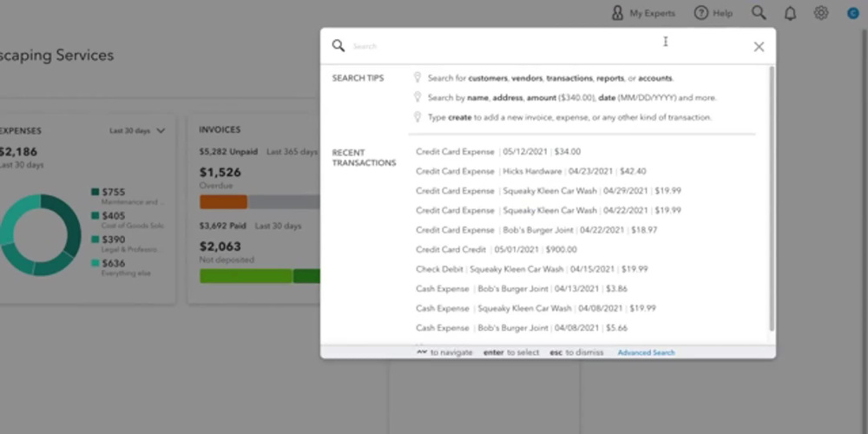Open the My Experts icon
The width and height of the screenshot is (868, 434).
click(x=617, y=13)
